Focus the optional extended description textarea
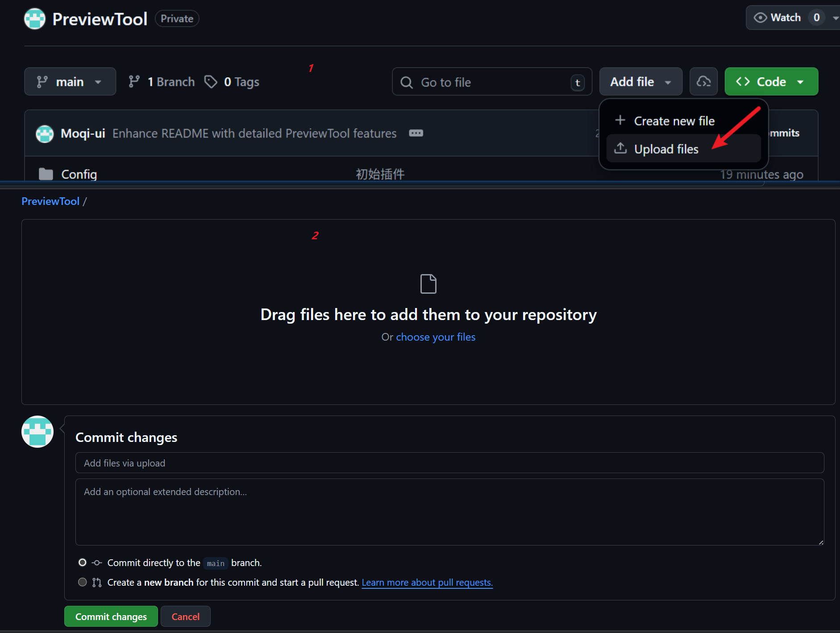Screen dimensions: 840x633 (449, 512)
